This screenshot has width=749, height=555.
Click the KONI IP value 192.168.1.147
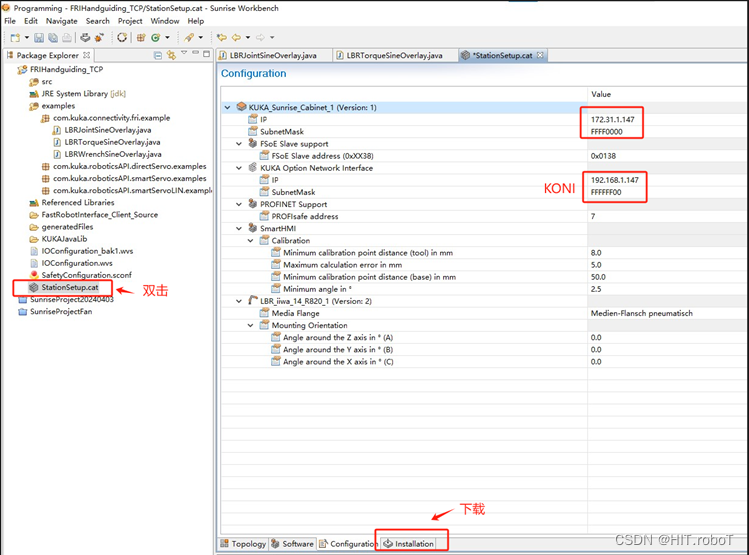614,180
